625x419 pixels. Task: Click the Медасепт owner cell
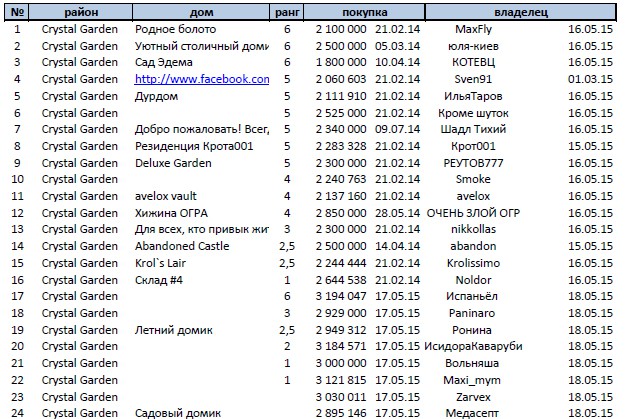coord(472,413)
